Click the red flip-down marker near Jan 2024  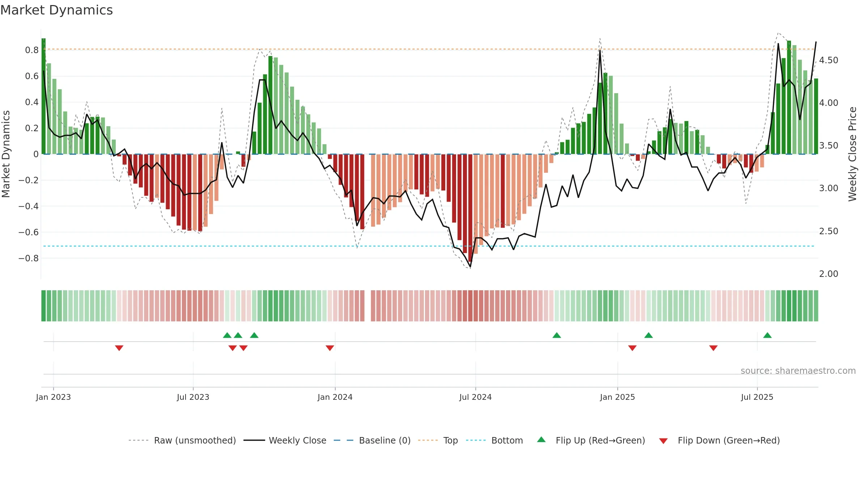pyautogui.click(x=329, y=348)
